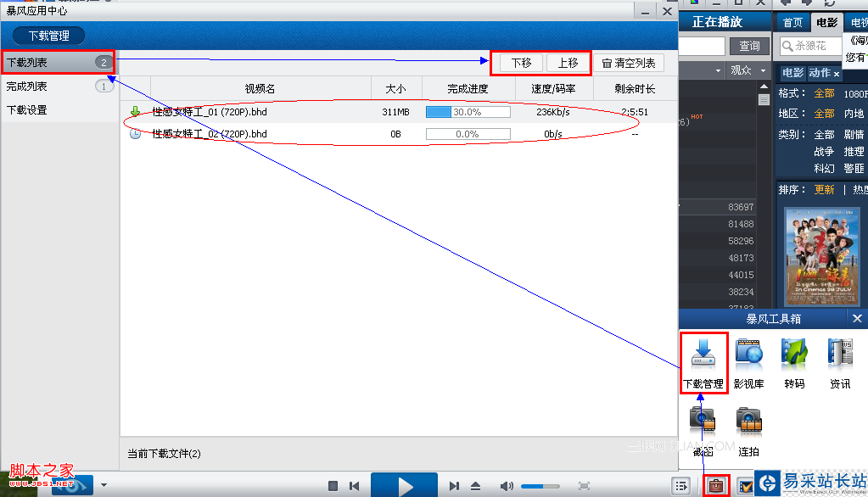Viewport: 868px width, 497px height.
Task: Click the 下载管理 header tab
Action: pos(48,36)
